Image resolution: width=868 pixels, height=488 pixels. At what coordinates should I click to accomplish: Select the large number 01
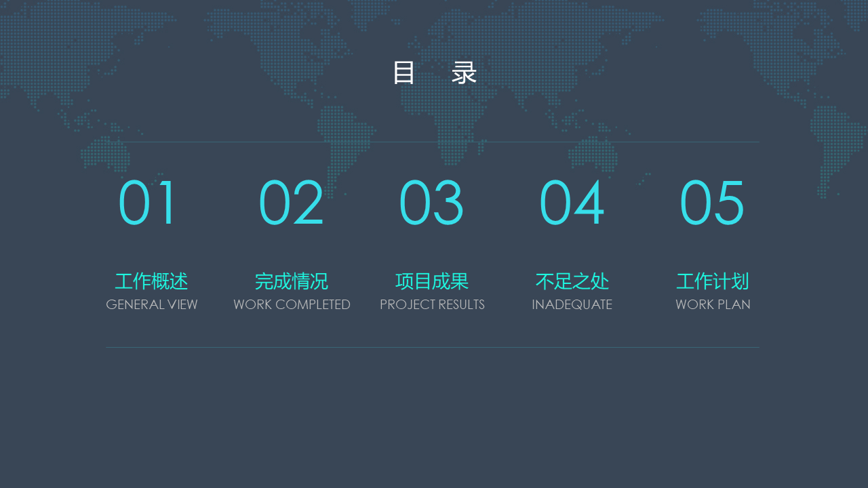[x=148, y=203]
